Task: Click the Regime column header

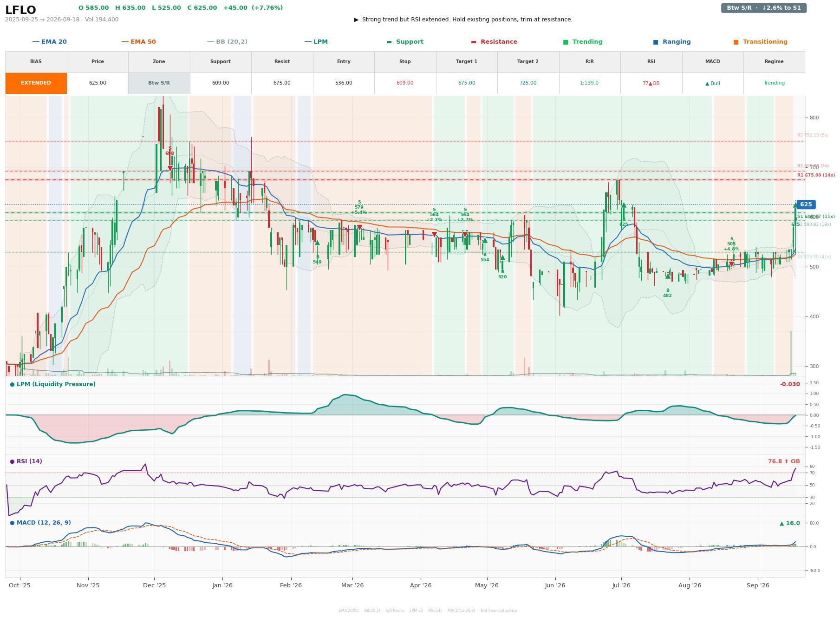Action: (x=774, y=62)
